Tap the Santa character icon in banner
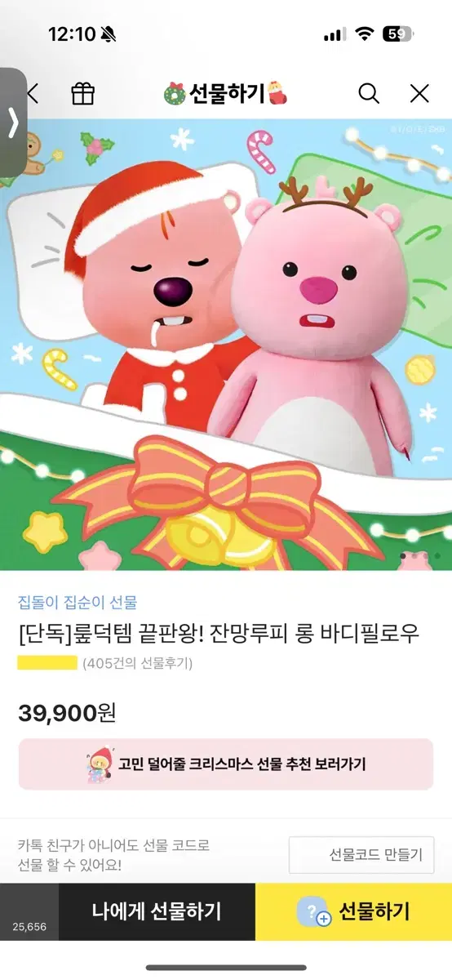 click(99, 764)
